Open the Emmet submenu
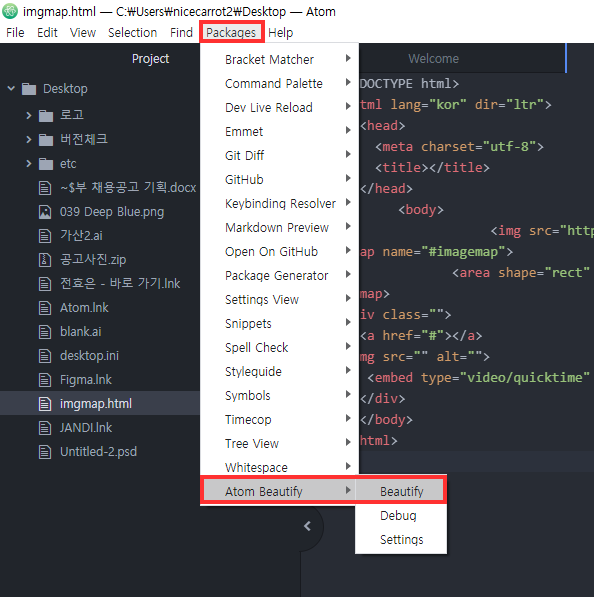The width and height of the screenshot is (594, 597). (279, 131)
